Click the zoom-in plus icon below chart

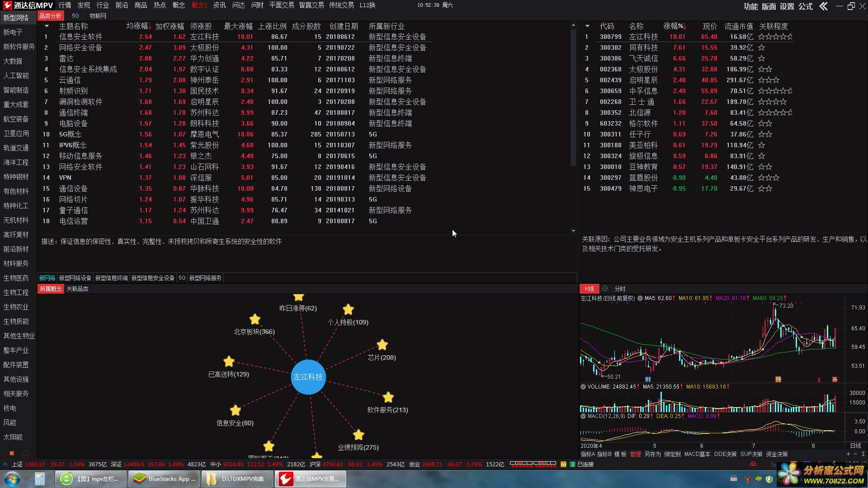click(x=848, y=454)
